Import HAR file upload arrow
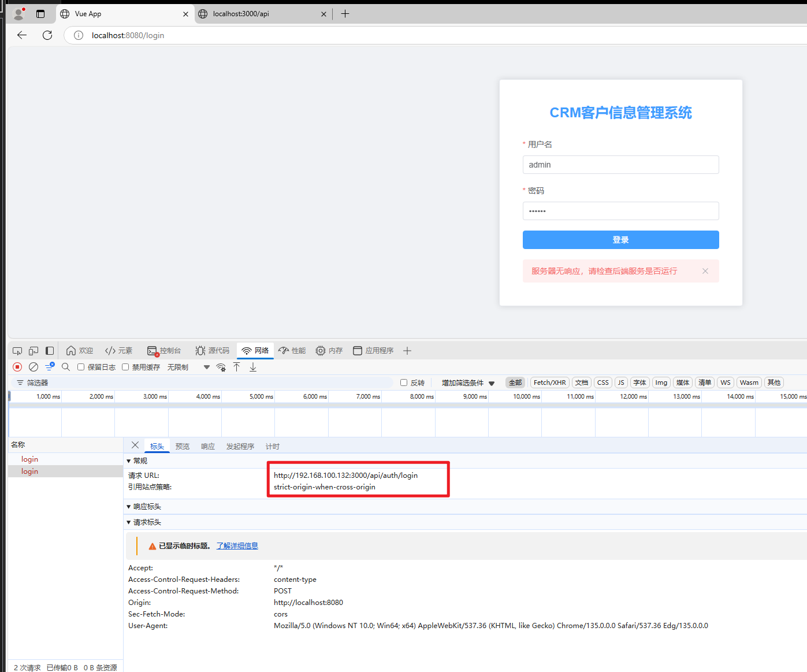This screenshot has width=807, height=672. [237, 367]
